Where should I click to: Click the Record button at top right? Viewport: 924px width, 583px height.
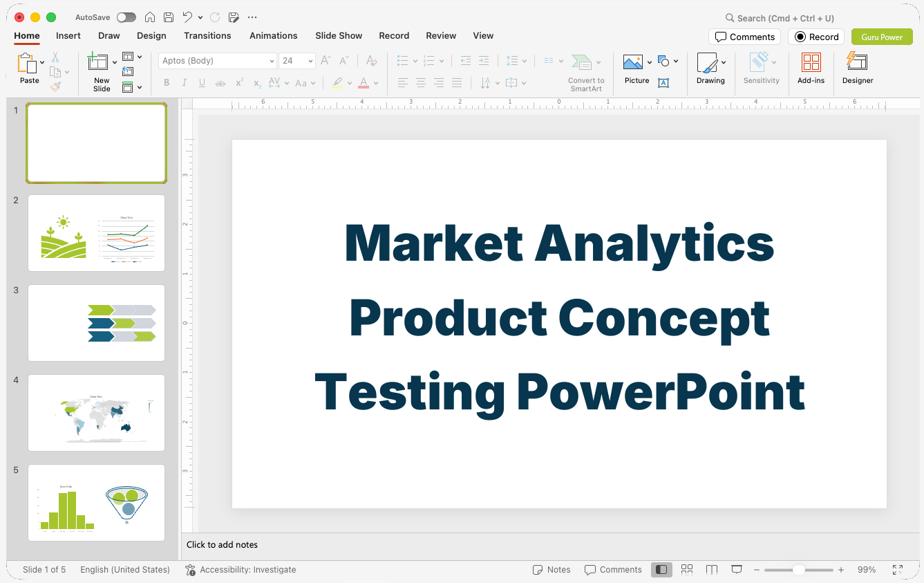(816, 37)
